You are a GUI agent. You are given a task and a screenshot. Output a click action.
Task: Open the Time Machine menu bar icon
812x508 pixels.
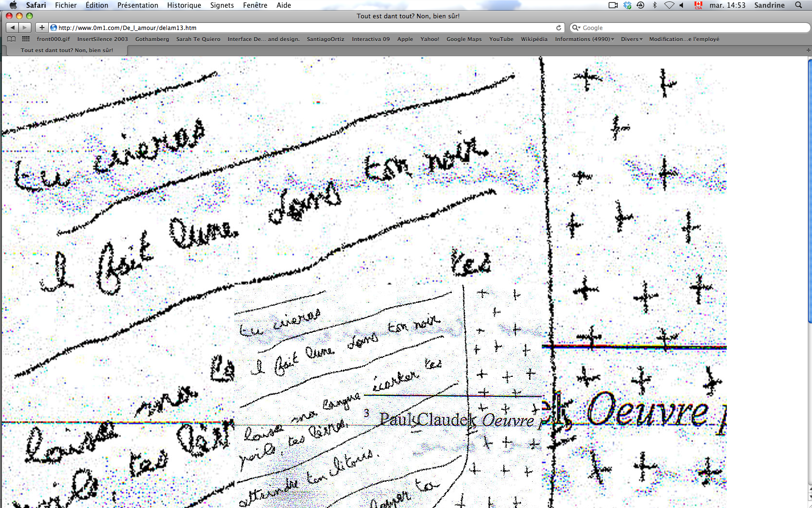(x=640, y=5)
